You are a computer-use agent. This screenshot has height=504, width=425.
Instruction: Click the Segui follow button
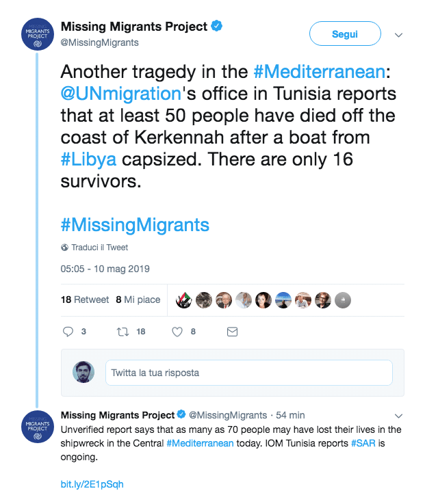tap(345, 34)
